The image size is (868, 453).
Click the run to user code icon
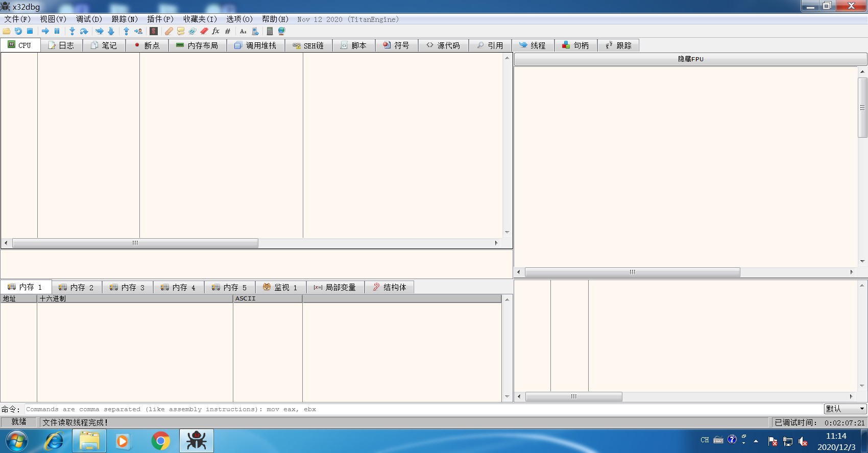click(x=138, y=31)
